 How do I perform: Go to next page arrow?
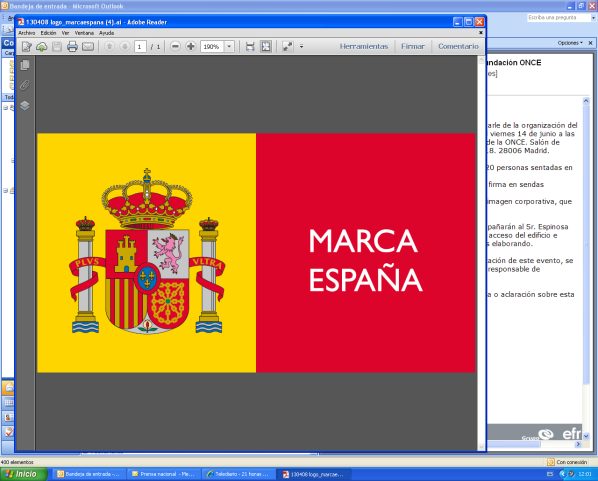[125, 47]
